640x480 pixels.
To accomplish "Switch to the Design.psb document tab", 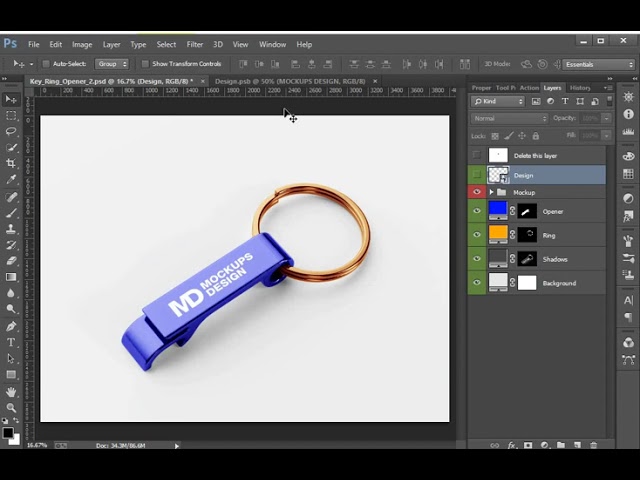I will [x=290, y=81].
